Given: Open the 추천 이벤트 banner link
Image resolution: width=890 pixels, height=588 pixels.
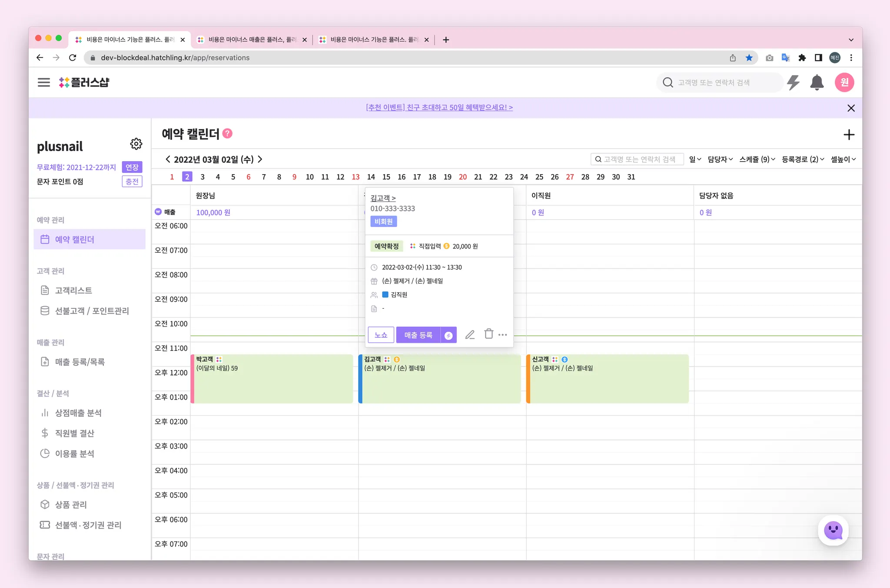Looking at the screenshot, I should click(x=439, y=107).
